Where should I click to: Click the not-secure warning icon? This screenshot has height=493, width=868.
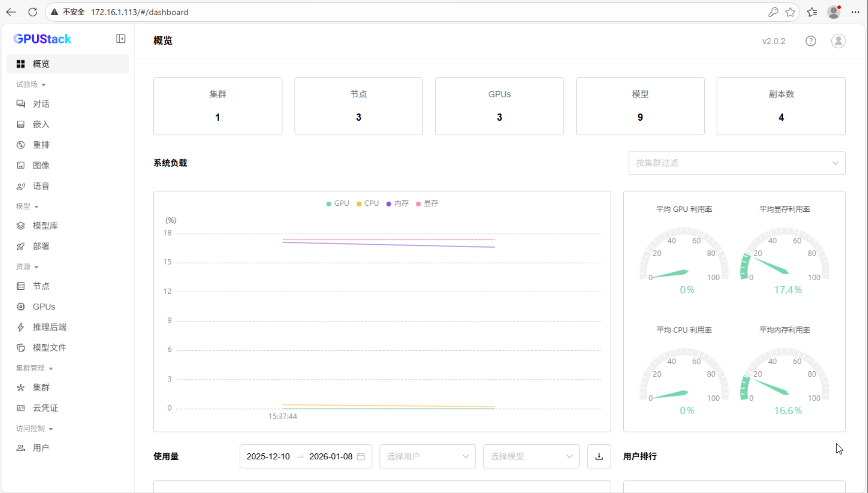point(54,12)
